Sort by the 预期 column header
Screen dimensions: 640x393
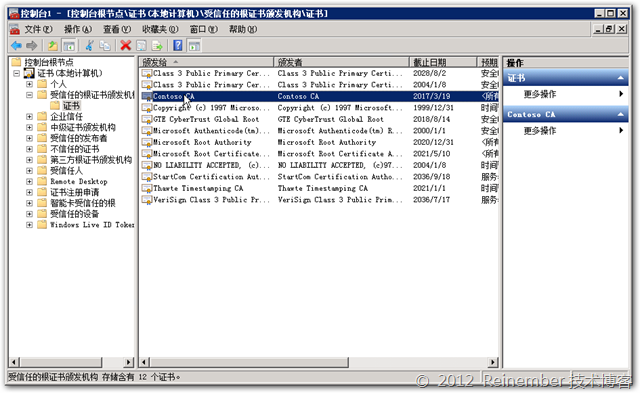[x=488, y=62]
